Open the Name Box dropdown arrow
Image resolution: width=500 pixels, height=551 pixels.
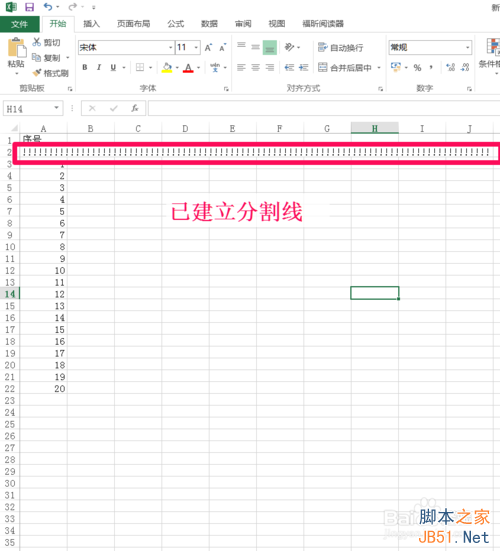(56, 108)
